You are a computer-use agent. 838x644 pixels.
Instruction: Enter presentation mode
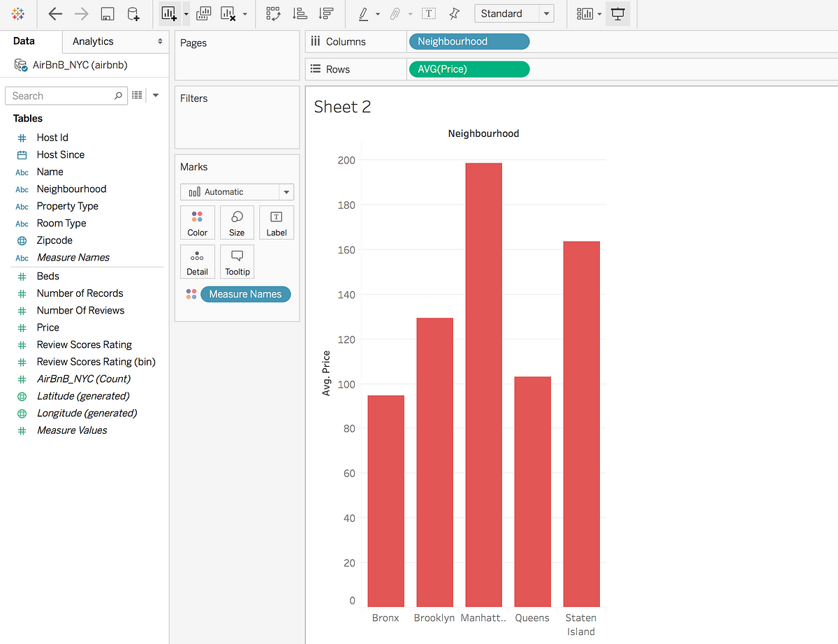(617, 13)
